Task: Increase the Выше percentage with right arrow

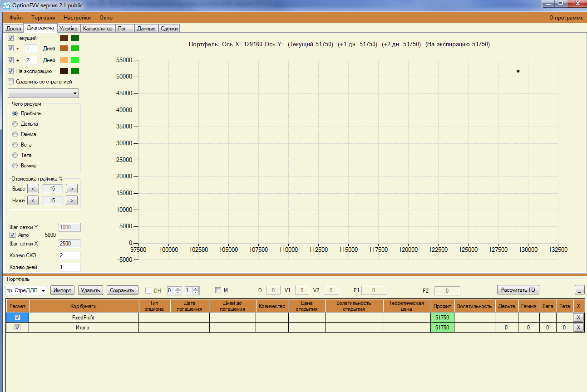Action: tap(72, 189)
